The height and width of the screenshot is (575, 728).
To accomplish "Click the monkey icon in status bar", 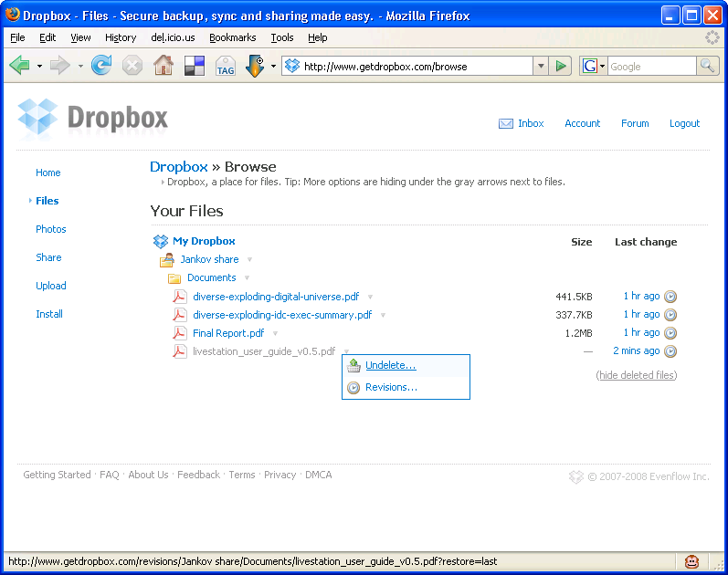I will [691, 561].
